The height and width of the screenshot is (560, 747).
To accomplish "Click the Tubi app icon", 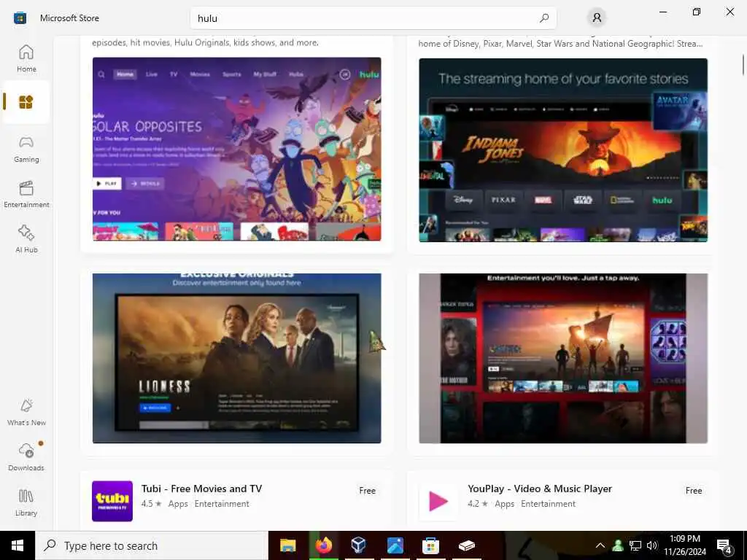I will pos(112,501).
